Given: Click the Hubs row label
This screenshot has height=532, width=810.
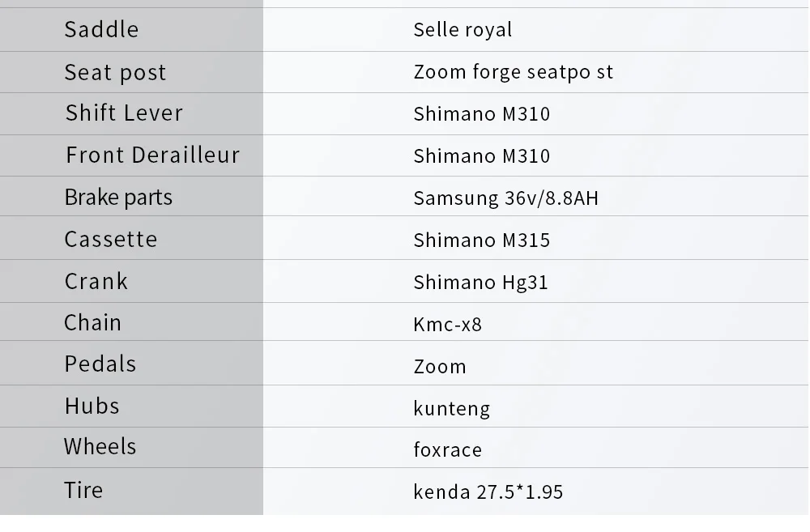Looking at the screenshot, I should (92, 406).
